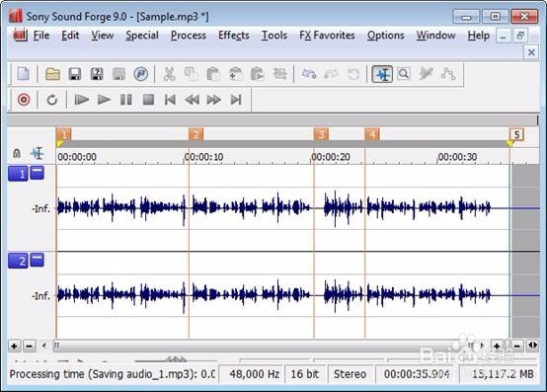This screenshot has height=392, width=547.
Task: Start Play All from transport bar
Action: pos(82,100)
